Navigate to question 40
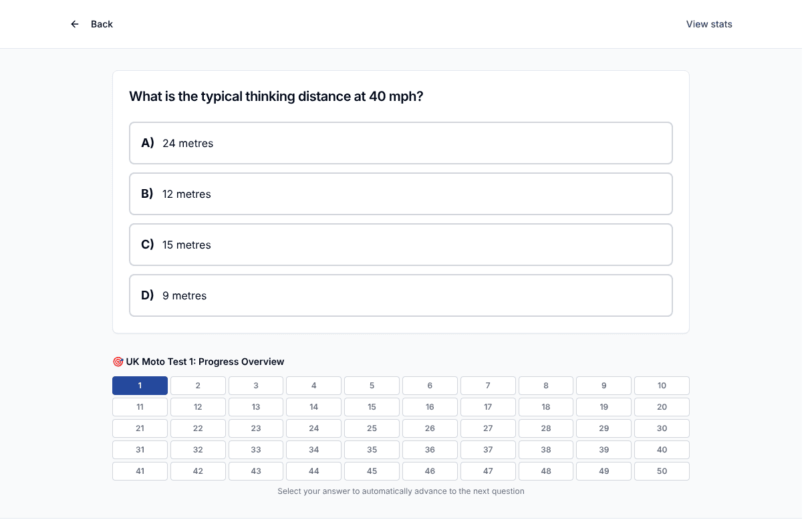 [x=662, y=450]
